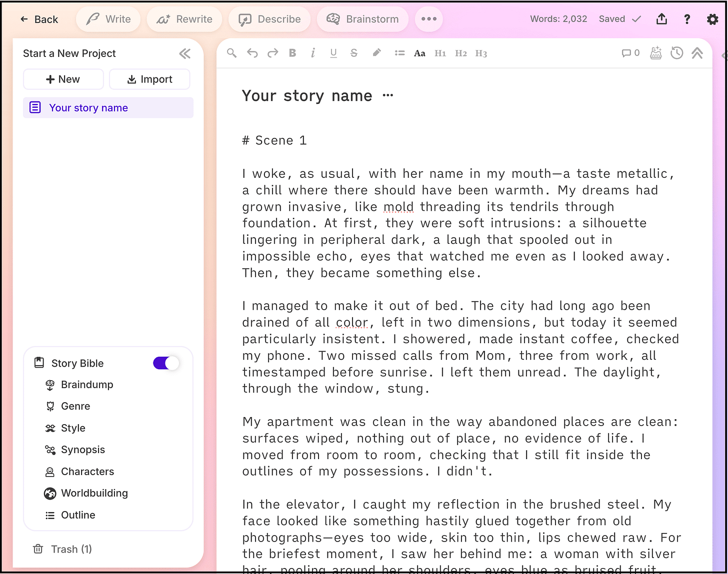Click the Saved status indicator
This screenshot has width=728, height=574.
(x=620, y=19)
